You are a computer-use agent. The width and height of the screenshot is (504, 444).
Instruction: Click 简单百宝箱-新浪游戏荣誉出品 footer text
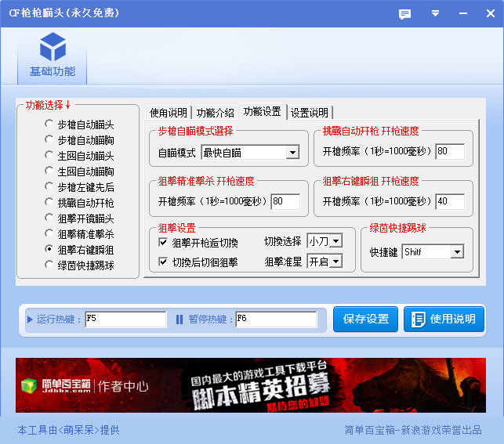413,430
